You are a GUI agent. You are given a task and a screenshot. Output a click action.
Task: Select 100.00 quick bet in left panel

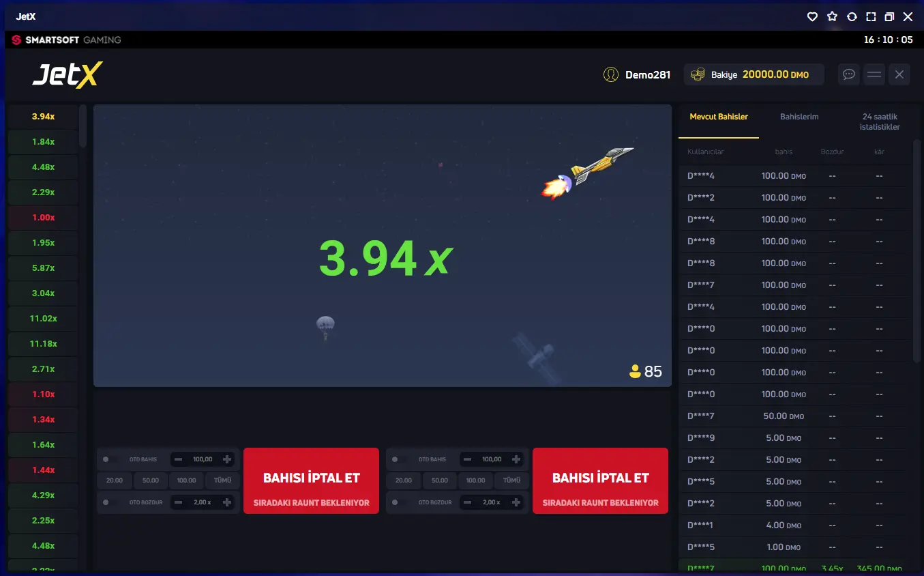tap(187, 480)
